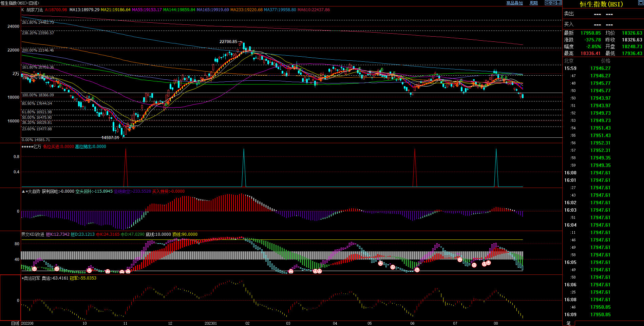
Task: Select the MA610 legend entry
Action: (313, 10)
